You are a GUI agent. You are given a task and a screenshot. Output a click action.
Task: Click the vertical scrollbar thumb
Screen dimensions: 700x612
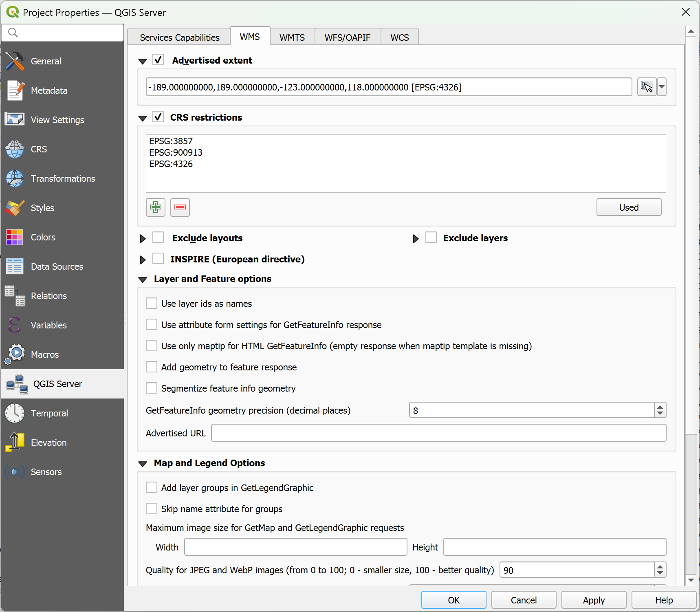tap(691, 504)
